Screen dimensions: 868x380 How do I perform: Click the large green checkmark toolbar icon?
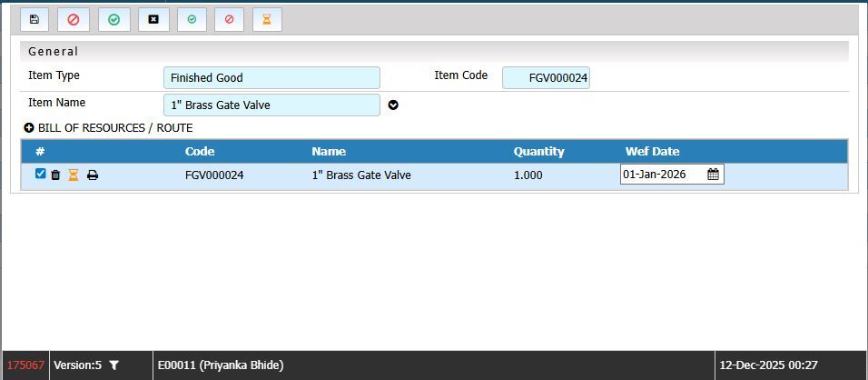click(113, 19)
